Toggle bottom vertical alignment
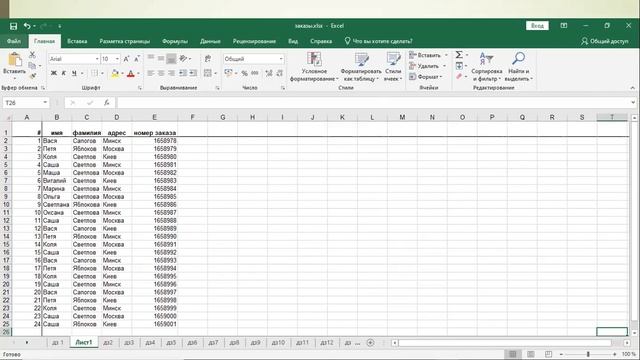The image size is (640, 360). tap(171, 59)
